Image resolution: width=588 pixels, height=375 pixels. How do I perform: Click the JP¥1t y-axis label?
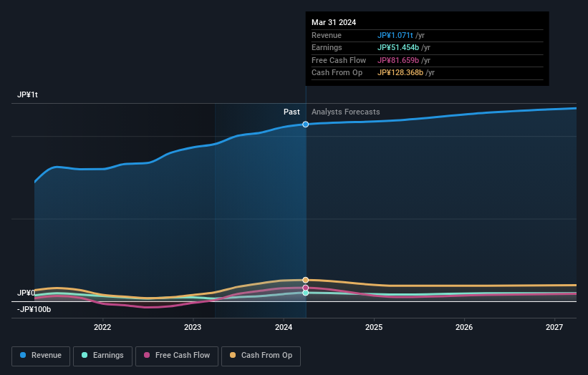tap(27, 94)
